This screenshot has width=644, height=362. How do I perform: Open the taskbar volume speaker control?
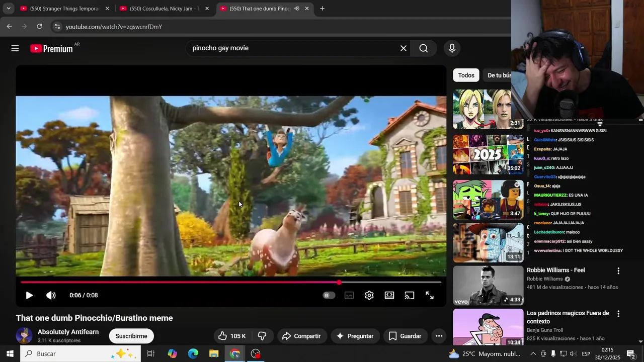pos(573,354)
